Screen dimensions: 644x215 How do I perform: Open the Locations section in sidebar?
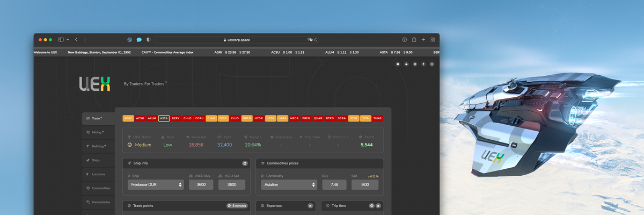tap(98, 174)
